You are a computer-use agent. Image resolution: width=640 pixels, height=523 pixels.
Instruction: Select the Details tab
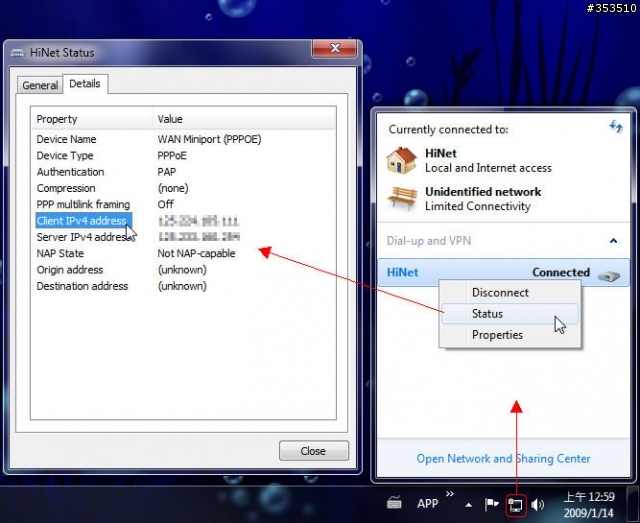(85, 84)
